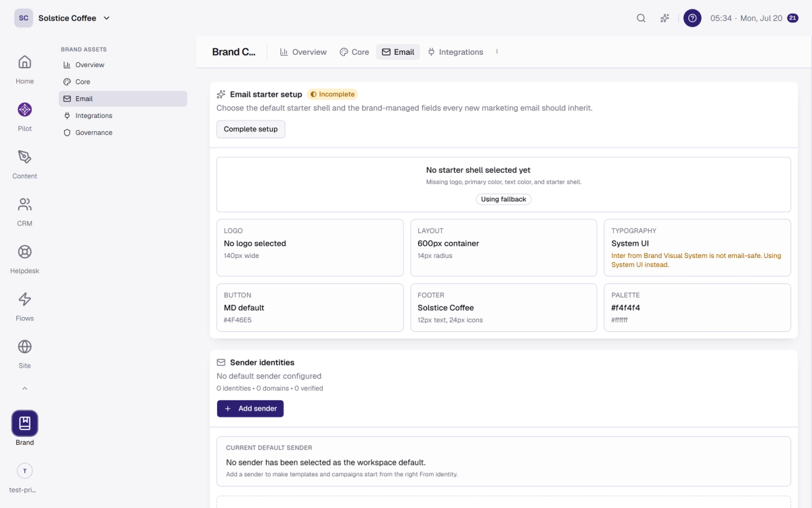Viewport: 812px width, 508px height.
Task: Open the Home section in sidebar
Action: tap(24, 69)
